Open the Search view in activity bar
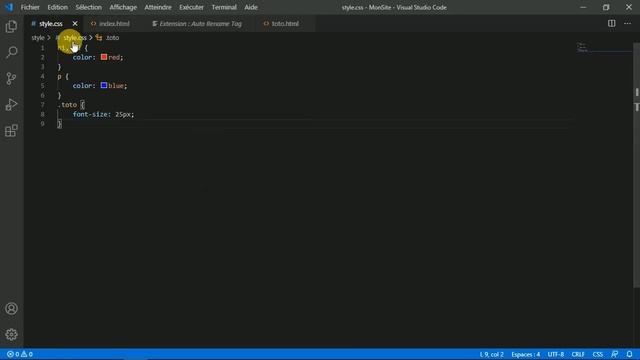 11,52
